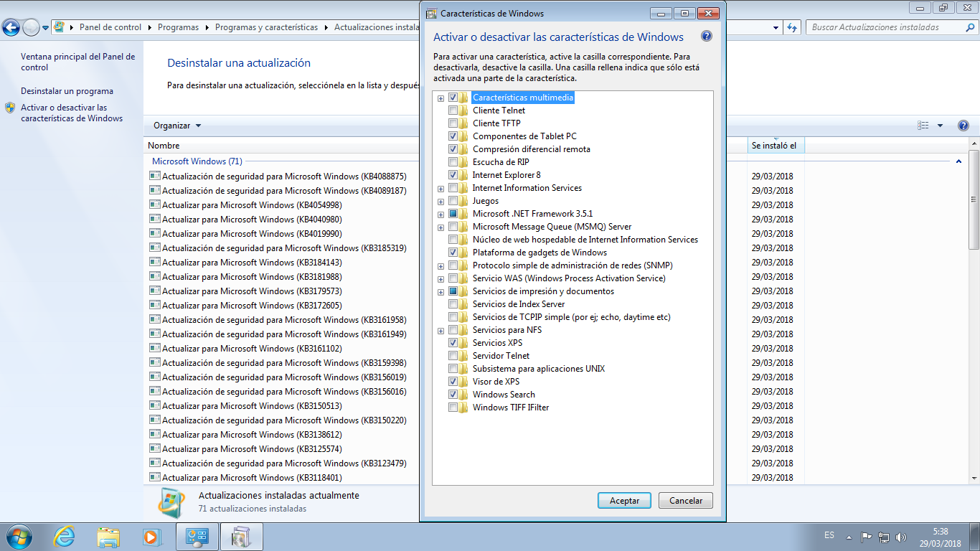
Task: Expand Microsoft Message Queue (MSMQ) Server
Action: pos(441,227)
